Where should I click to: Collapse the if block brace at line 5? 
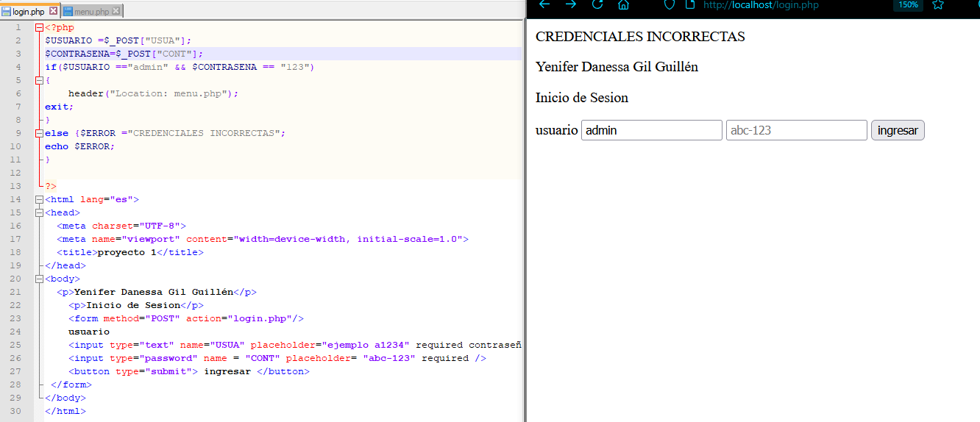click(39, 80)
